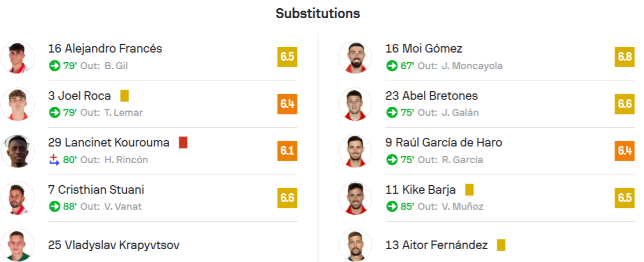Select Raúl García de Haro's name

click(444, 143)
